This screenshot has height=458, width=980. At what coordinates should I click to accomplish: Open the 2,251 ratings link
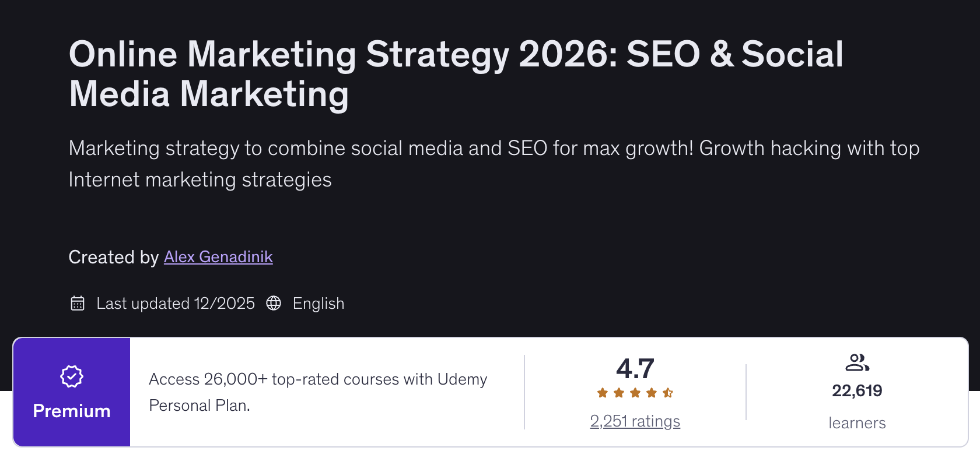pyautogui.click(x=635, y=421)
